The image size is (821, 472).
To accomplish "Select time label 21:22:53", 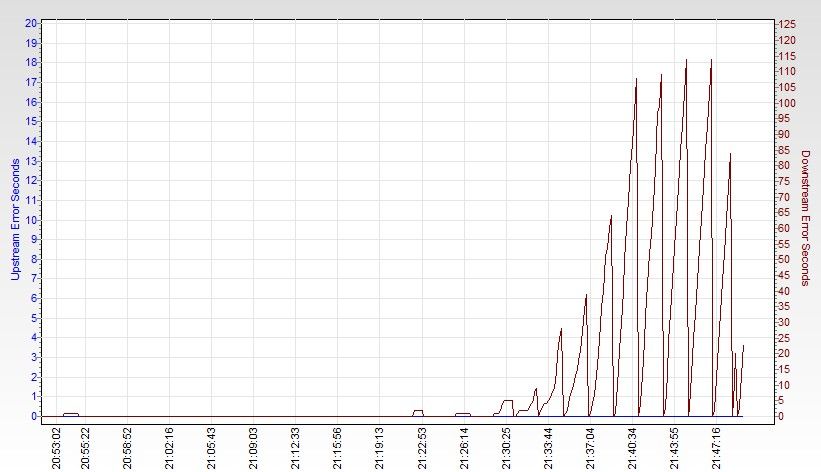I will (422, 448).
